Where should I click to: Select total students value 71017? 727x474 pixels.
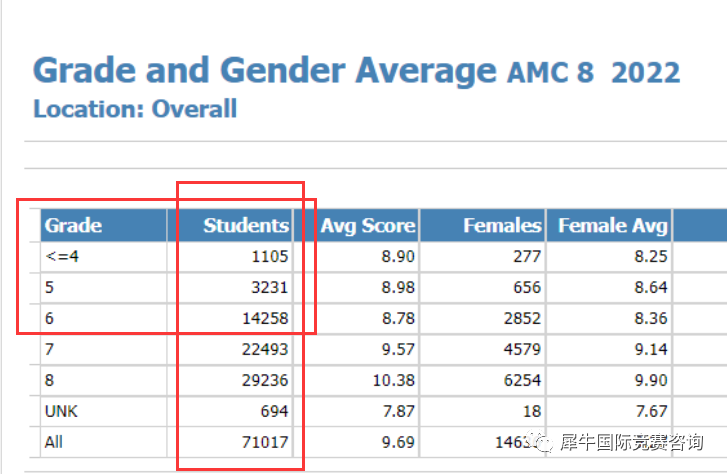point(265,442)
